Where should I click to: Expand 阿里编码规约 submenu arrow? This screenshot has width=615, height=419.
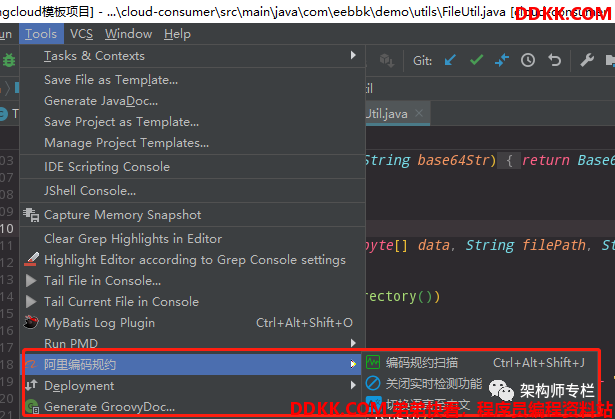pos(353,364)
